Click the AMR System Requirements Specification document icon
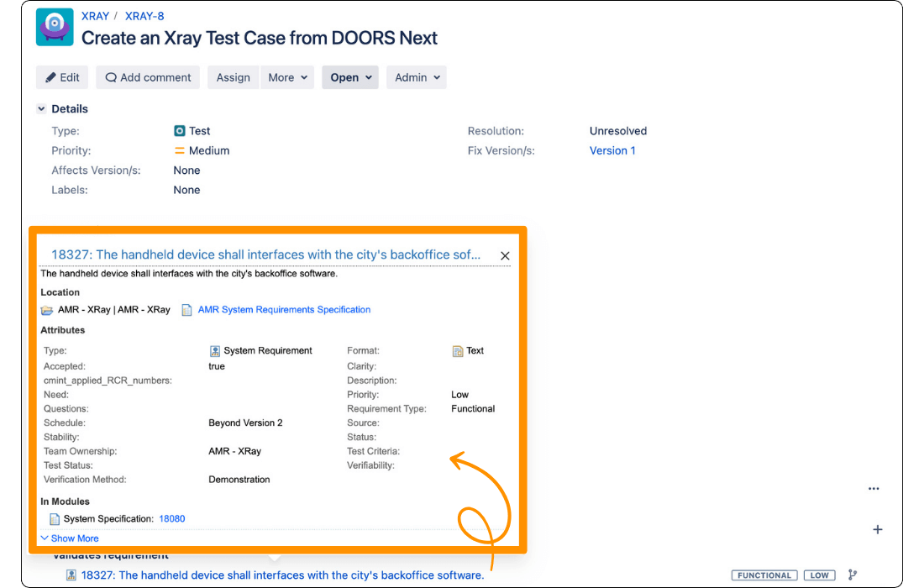Image resolution: width=924 pixels, height=588 pixels. 186,310
